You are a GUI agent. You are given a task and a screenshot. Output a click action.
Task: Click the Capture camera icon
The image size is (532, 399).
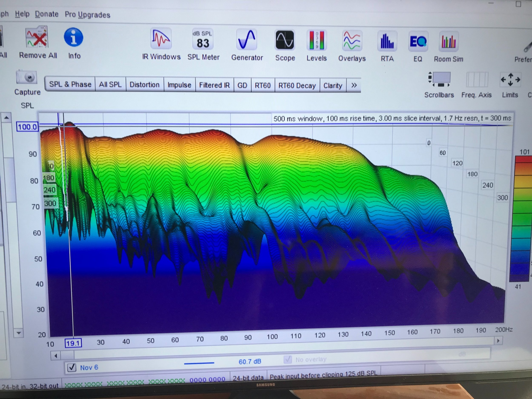point(26,77)
